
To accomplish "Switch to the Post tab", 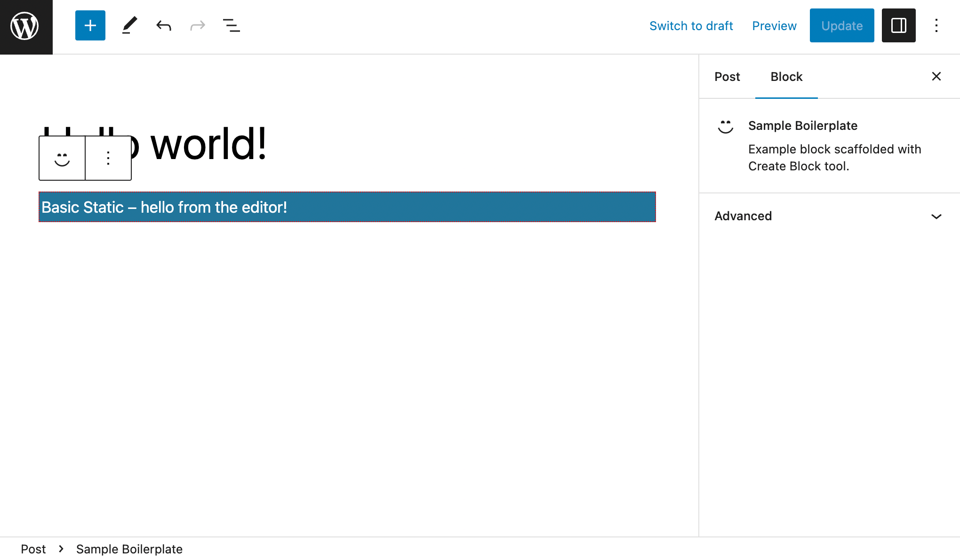I will coord(727,76).
